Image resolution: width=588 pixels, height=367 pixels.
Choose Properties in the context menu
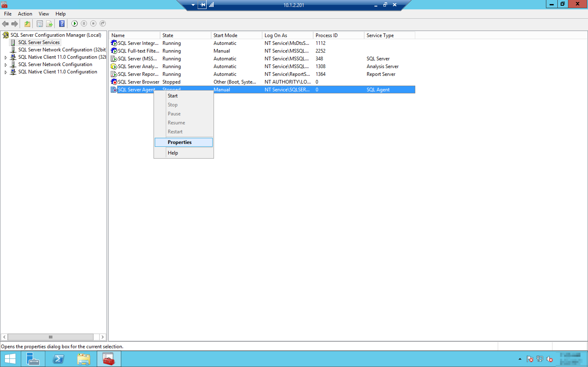pos(179,142)
